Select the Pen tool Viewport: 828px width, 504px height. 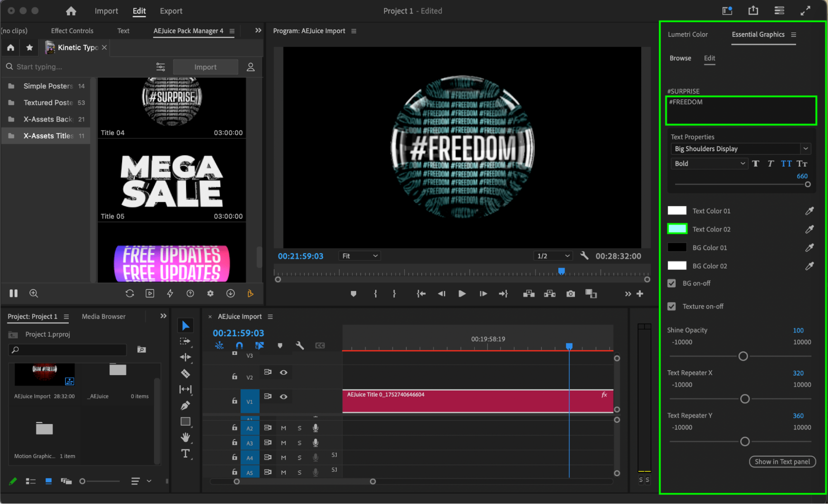(x=185, y=405)
